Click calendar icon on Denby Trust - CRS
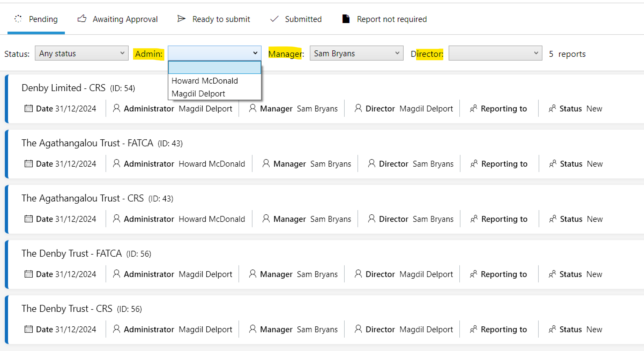 coord(28,329)
